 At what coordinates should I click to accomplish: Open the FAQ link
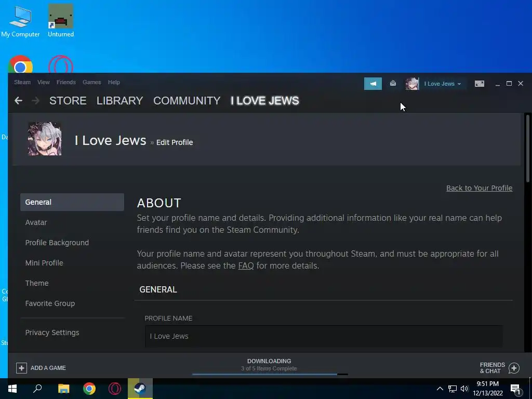pos(246,265)
